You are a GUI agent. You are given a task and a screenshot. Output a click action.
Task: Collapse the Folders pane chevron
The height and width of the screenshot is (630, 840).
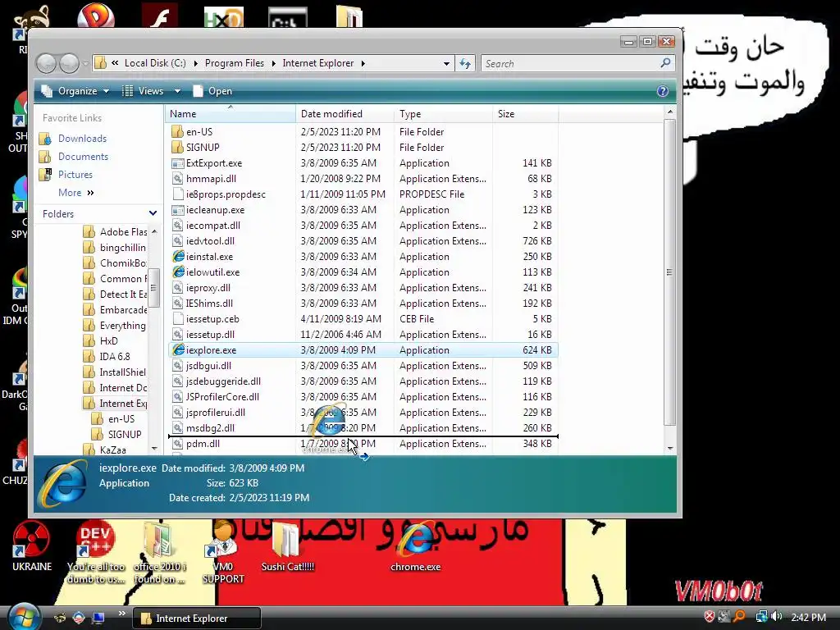click(x=153, y=213)
